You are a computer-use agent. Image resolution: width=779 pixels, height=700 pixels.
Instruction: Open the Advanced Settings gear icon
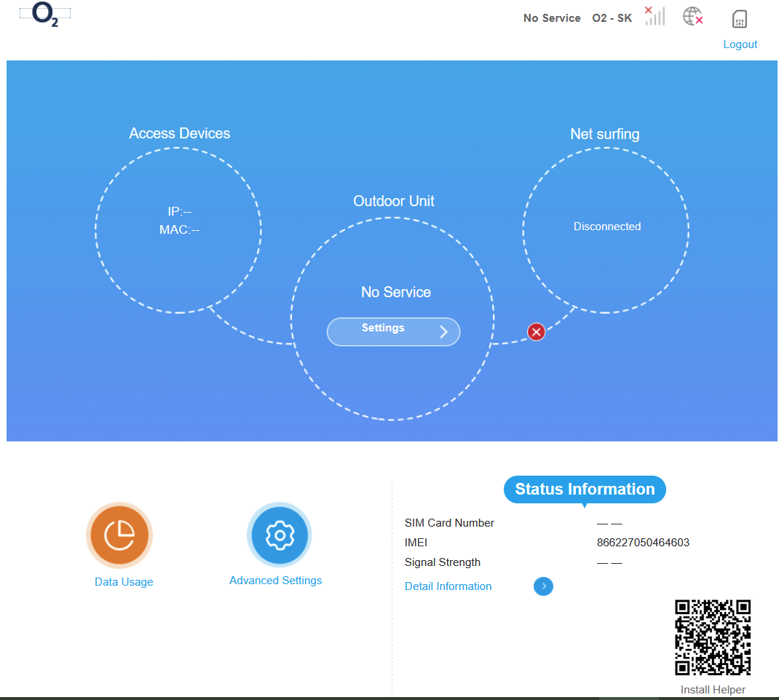click(x=280, y=535)
